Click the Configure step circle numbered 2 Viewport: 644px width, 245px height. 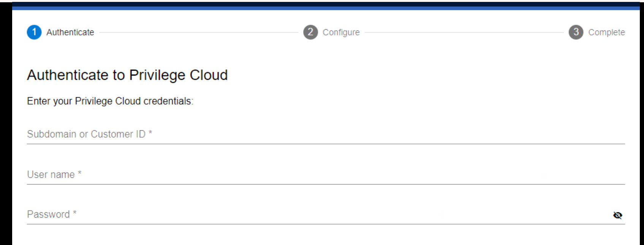tap(310, 32)
